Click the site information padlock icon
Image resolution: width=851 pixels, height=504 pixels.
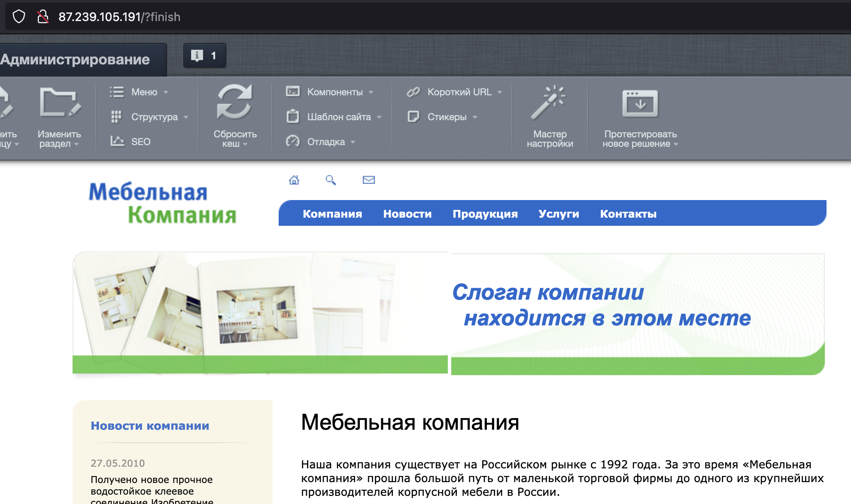point(43,17)
